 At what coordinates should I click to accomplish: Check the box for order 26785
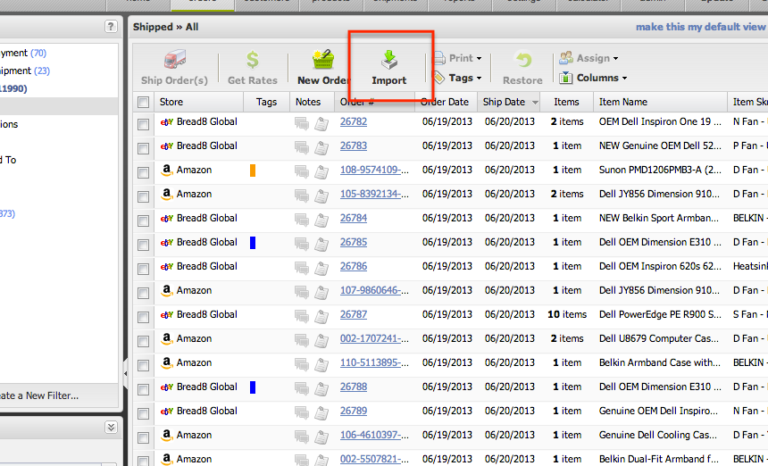[x=143, y=245]
